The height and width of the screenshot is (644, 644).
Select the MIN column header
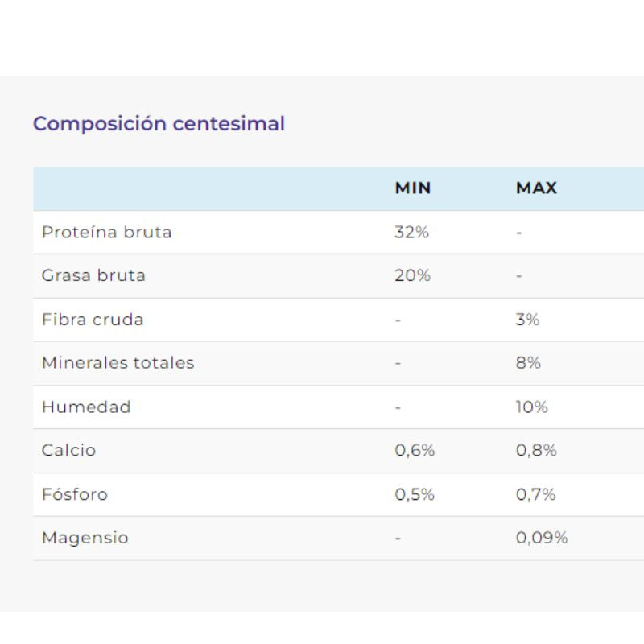(x=412, y=188)
